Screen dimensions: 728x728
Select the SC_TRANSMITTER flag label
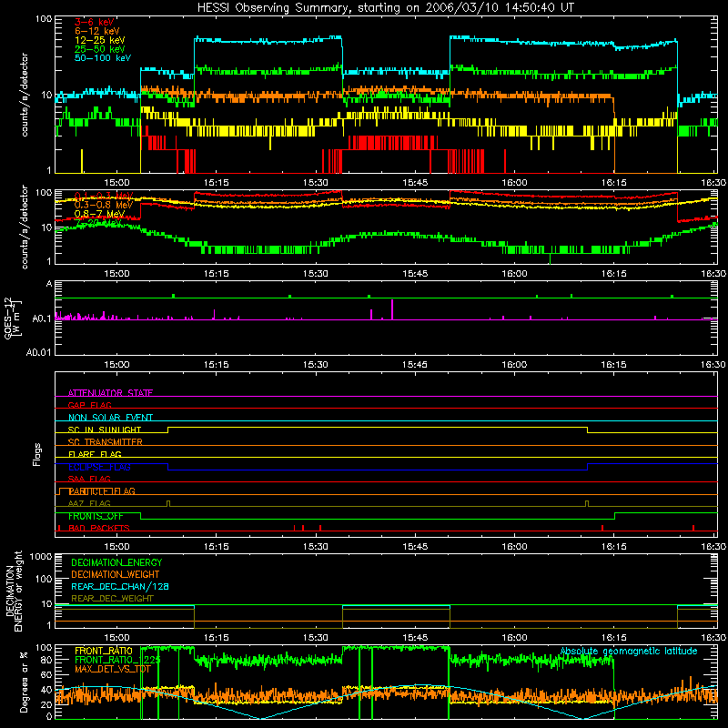pyautogui.click(x=105, y=442)
